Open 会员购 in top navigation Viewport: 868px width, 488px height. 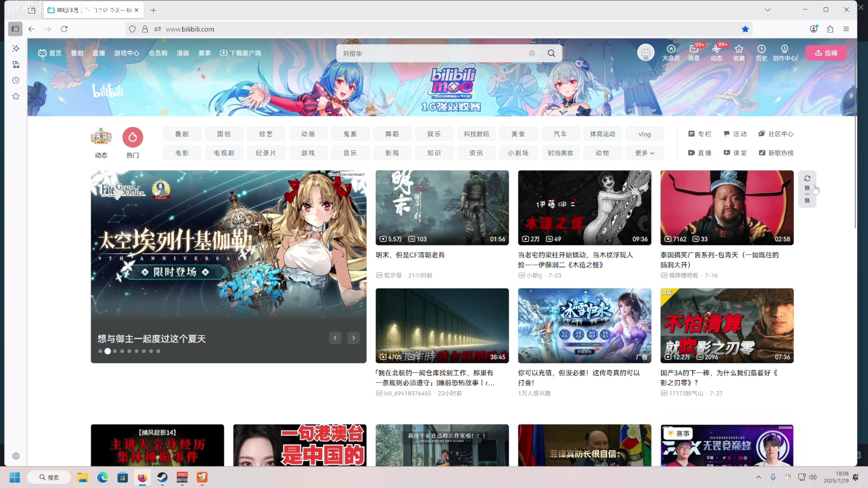[158, 53]
